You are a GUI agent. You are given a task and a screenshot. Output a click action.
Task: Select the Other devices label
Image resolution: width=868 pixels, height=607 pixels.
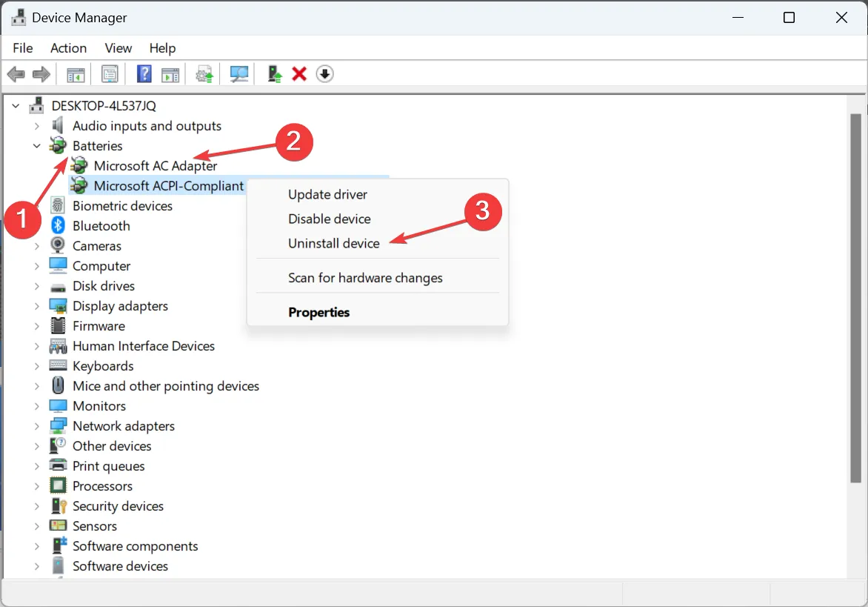[112, 446]
